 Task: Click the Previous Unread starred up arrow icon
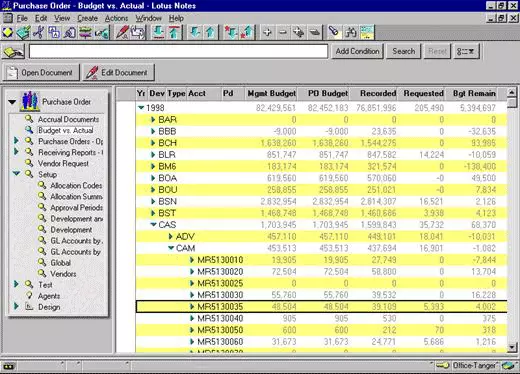coord(247,33)
